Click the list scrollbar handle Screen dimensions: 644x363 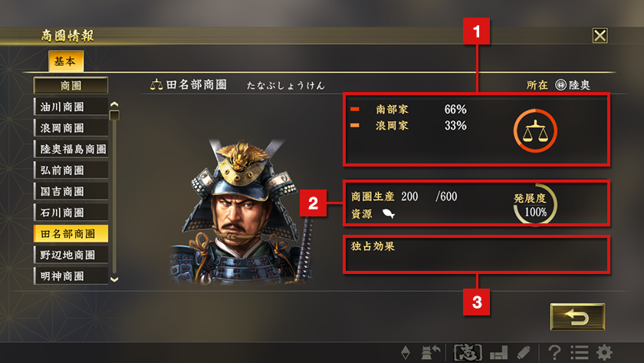point(114,115)
